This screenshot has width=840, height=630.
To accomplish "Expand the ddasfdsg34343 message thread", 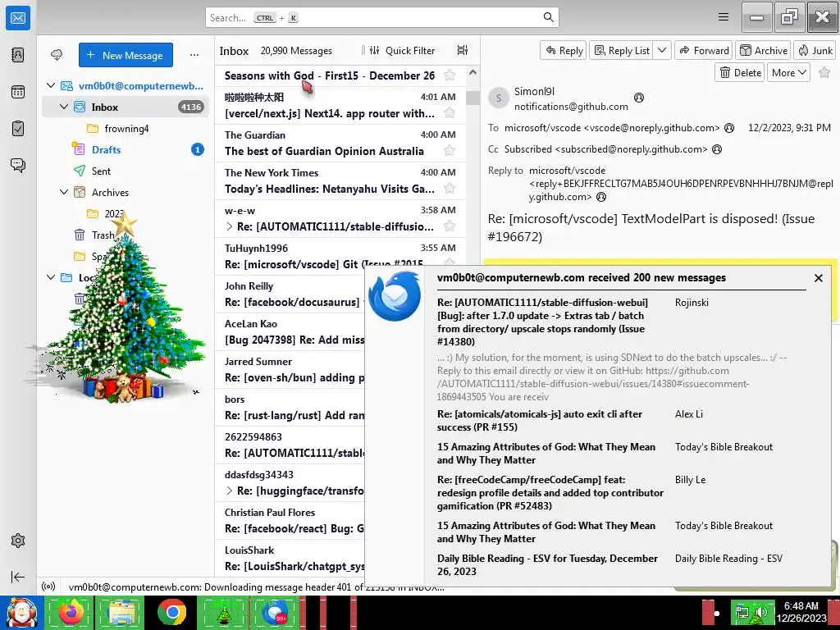I will pos(230,491).
